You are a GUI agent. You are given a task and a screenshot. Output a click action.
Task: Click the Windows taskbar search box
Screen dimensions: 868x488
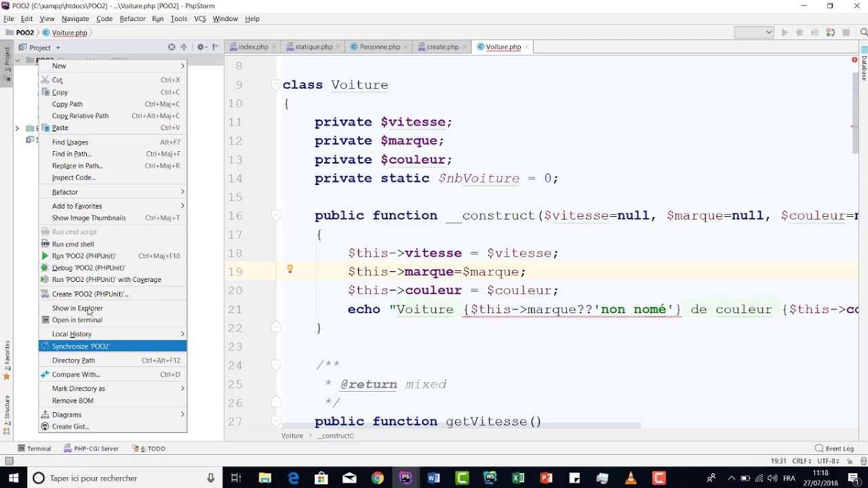coord(125,478)
